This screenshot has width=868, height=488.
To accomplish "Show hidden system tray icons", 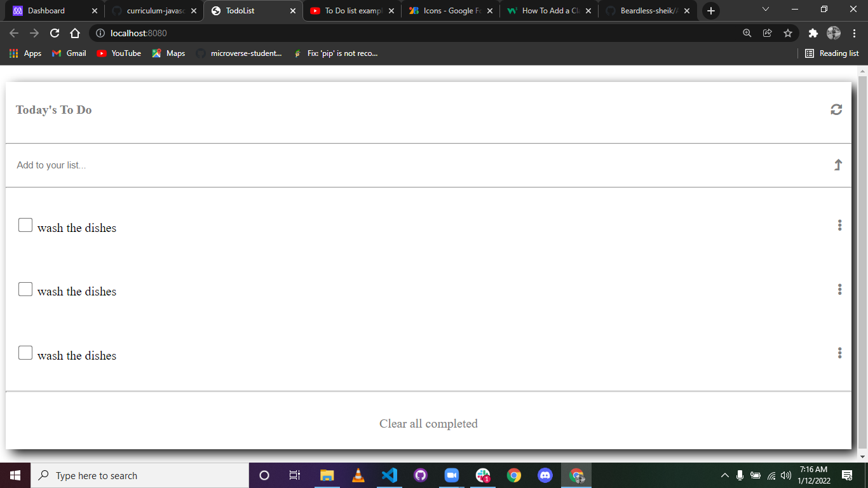I will pos(724,475).
